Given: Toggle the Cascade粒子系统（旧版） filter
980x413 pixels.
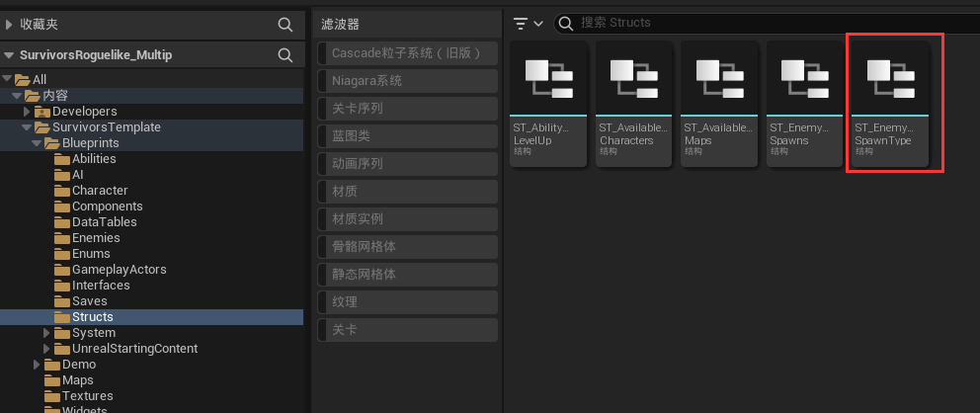Looking at the screenshot, I should point(407,53).
